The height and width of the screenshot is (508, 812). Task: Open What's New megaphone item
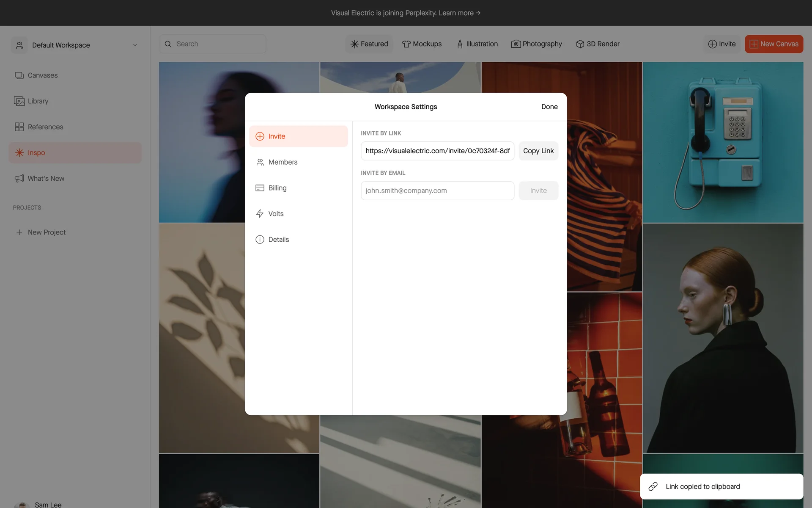click(45, 179)
